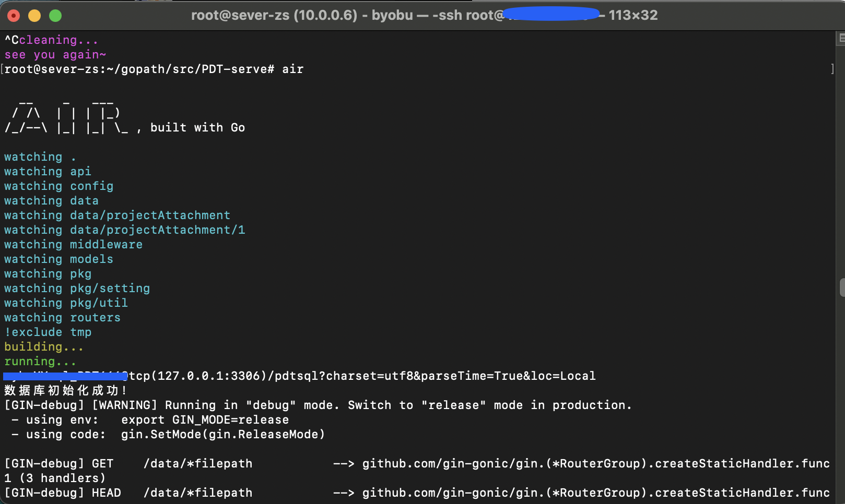Click the bracket indicator on the right edge
This screenshot has height=504, width=845.
[x=832, y=68]
